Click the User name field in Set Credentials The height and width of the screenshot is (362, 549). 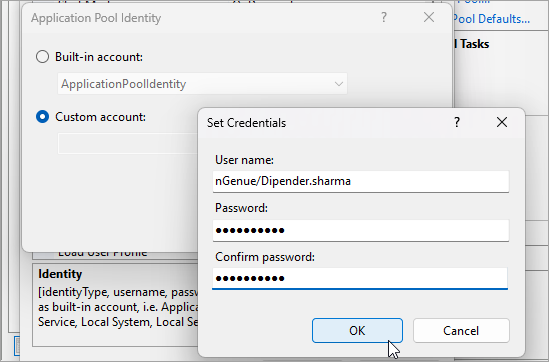361,181
